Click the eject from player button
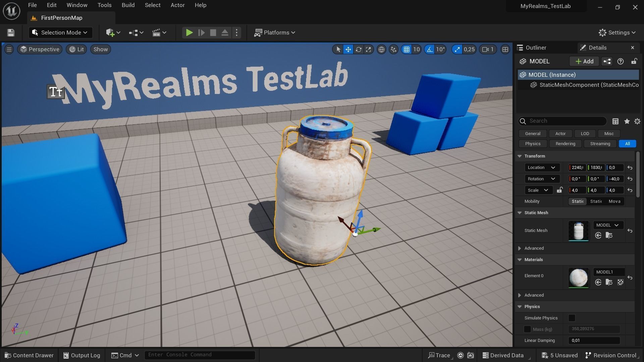The height and width of the screenshot is (362, 644). coord(225,33)
